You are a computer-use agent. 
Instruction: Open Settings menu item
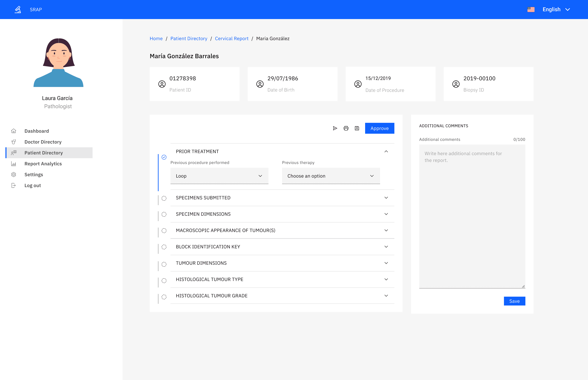pos(34,175)
